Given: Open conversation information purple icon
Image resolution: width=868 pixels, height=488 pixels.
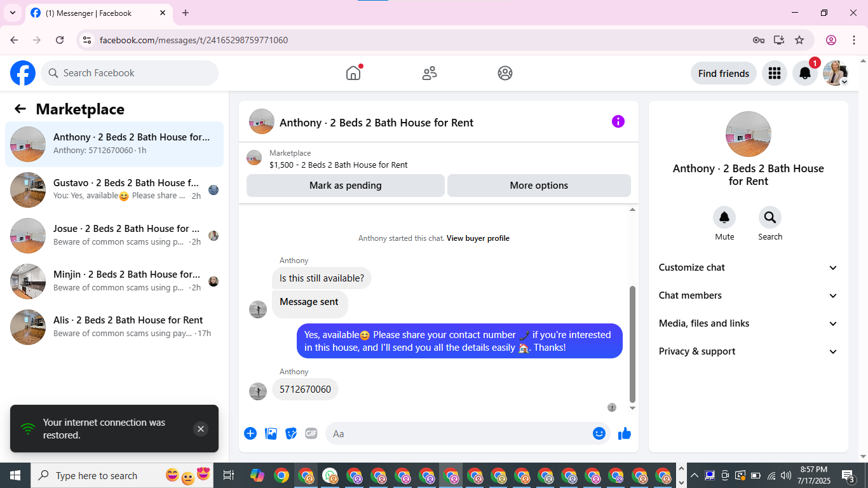Looking at the screenshot, I should pos(618,121).
